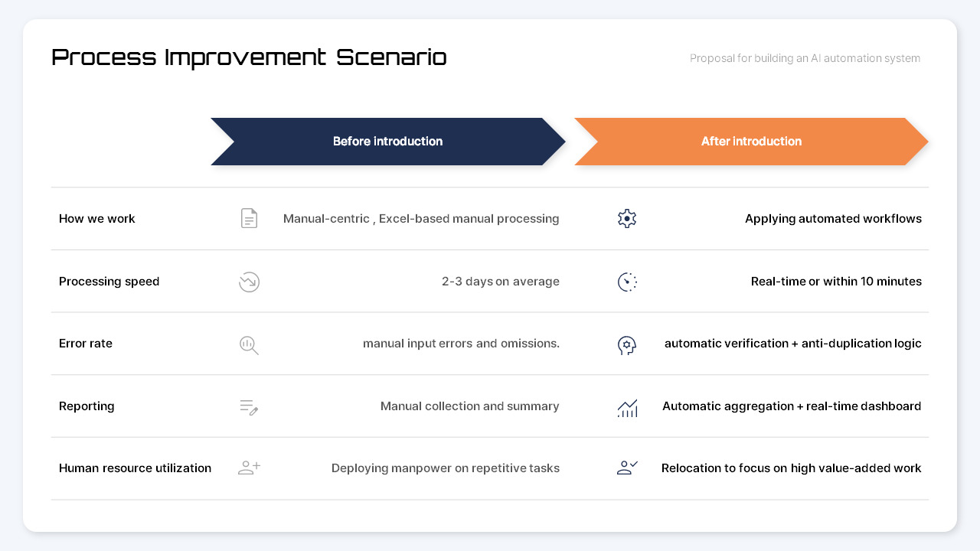Select the Process Improvement Scenario title
Image resolution: width=980 pixels, height=551 pixels.
(x=249, y=57)
